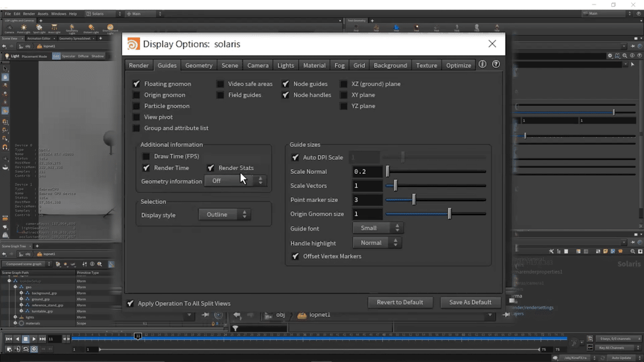644x362 pixels.
Task: Click the Geometry Light shelf tool
Action: click(x=72, y=28)
